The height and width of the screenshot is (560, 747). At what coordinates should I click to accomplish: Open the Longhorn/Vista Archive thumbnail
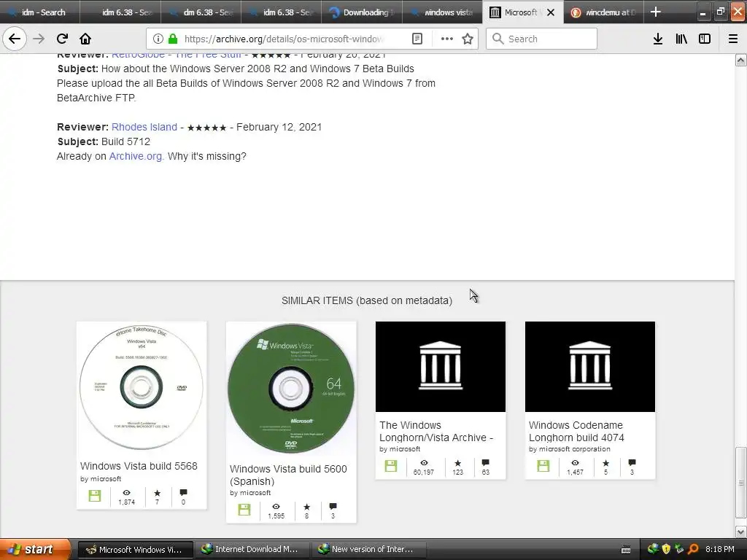[440, 367]
